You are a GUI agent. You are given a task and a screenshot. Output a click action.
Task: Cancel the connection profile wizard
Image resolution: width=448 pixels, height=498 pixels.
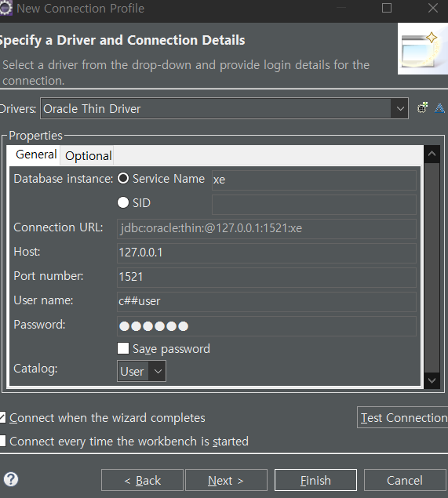pyautogui.click(x=405, y=480)
